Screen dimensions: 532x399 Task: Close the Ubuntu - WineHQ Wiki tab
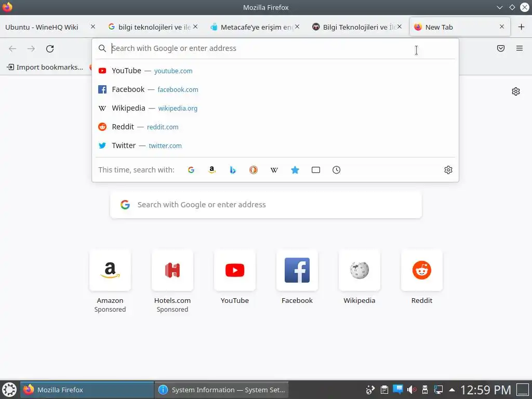(93, 26)
